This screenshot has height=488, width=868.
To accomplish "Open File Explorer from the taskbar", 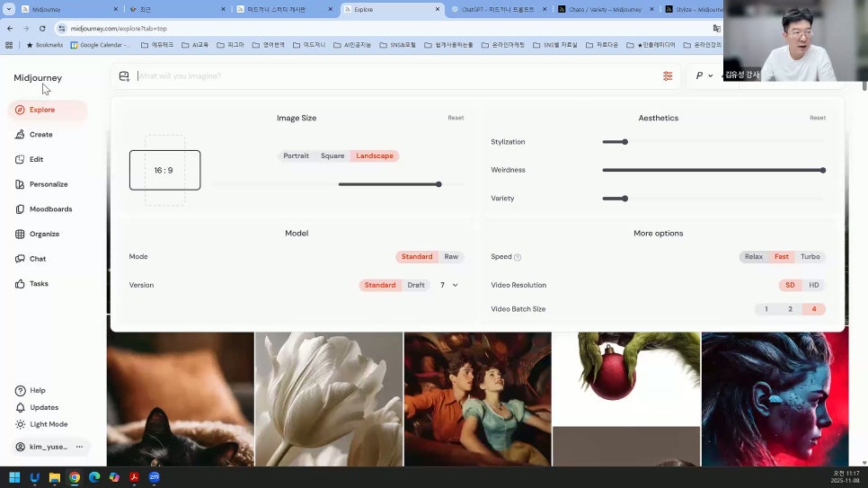I will [x=54, y=477].
